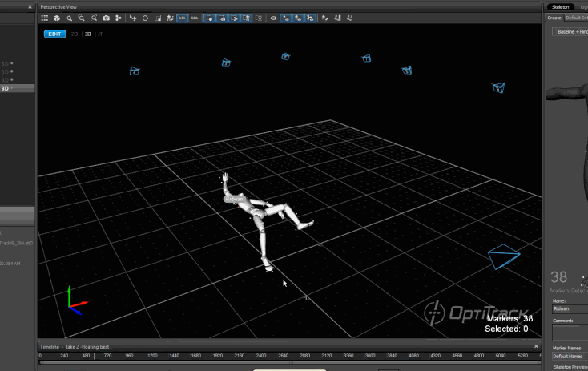Click the skeleton's foot marker cluster

pyautogui.click(x=268, y=268)
